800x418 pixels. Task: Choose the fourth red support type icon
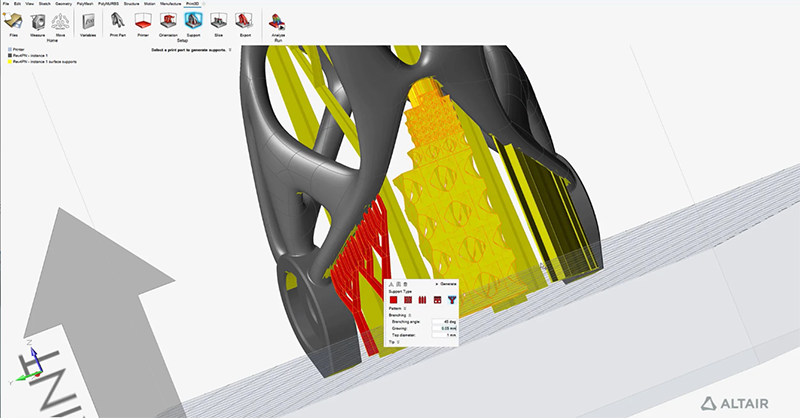pyautogui.click(x=437, y=300)
